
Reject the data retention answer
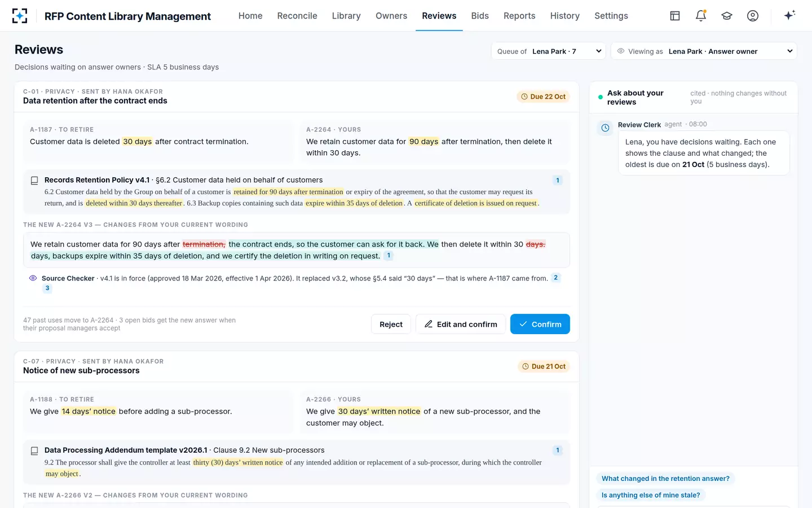click(x=391, y=324)
